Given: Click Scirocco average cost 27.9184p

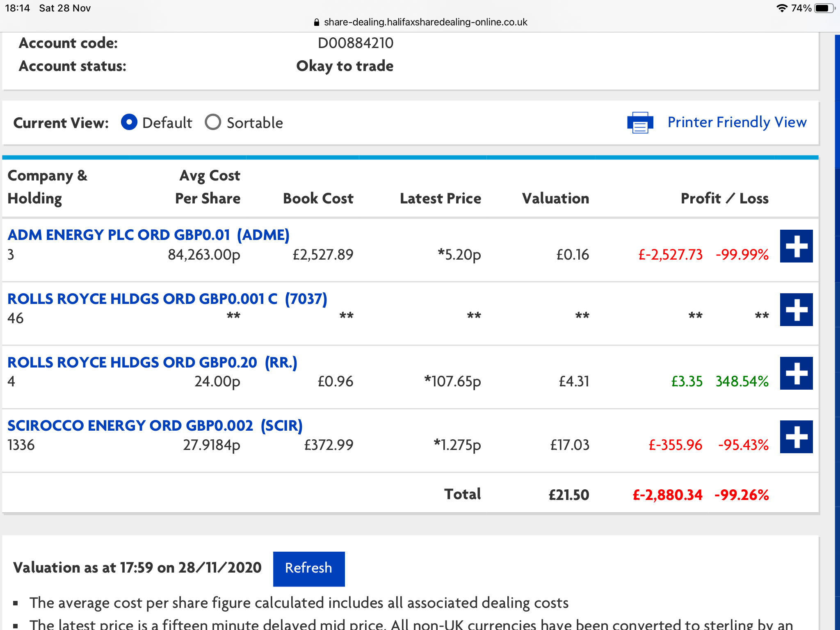Looking at the screenshot, I should (212, 445).
